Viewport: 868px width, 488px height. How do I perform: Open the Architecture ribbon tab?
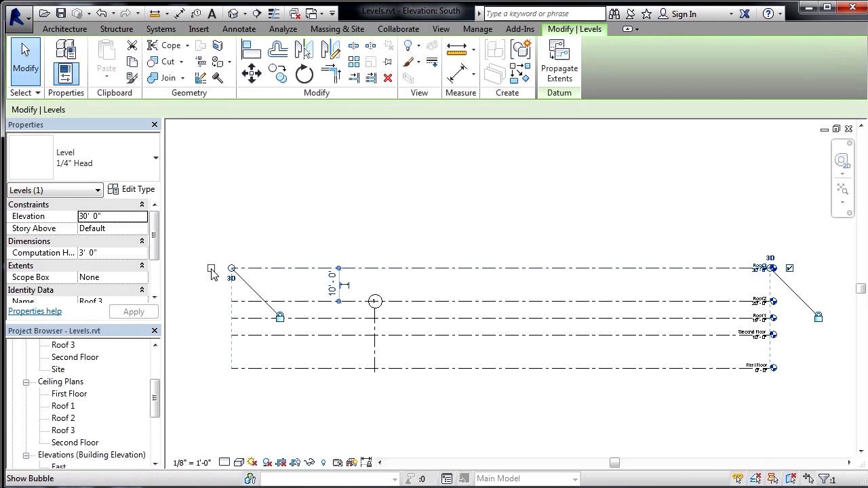pyautogui.click(x=64, y=29)
